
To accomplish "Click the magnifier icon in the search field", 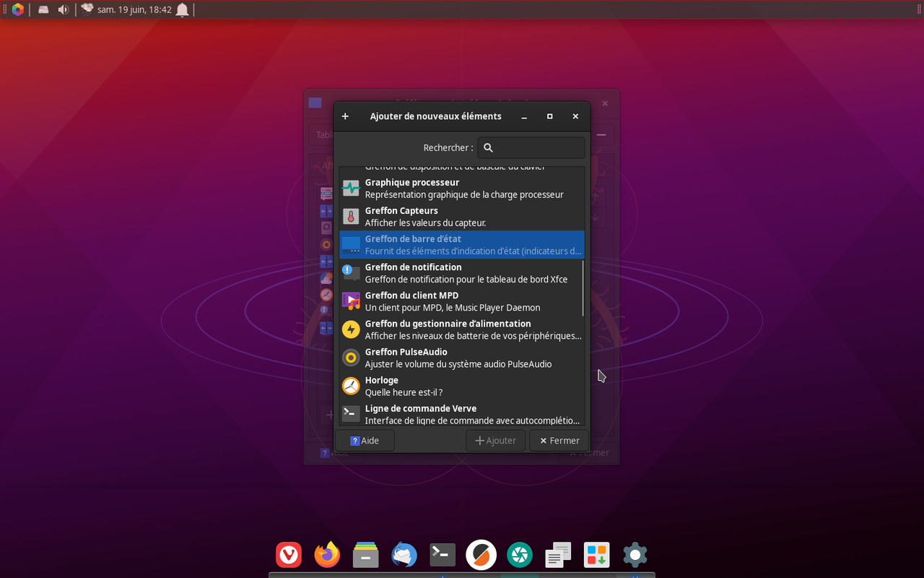I will (x=488, y=147).
